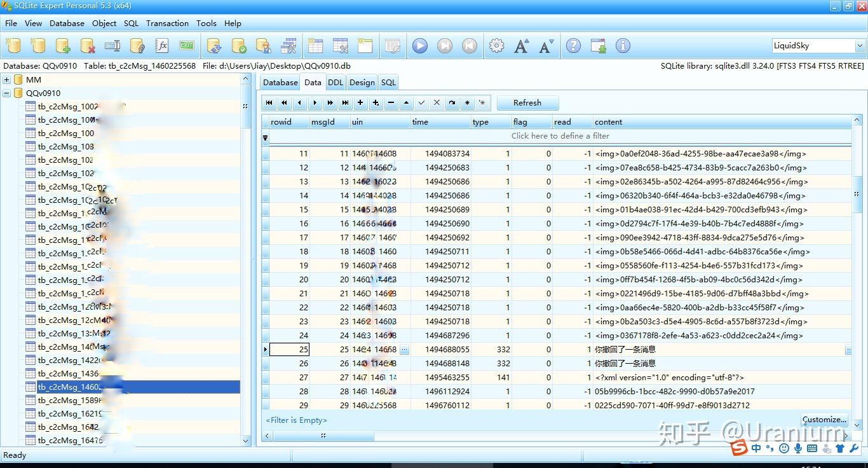Select the time cell 1496760112
The height and width of the screenshot is (468, 868).
[440, 406]
